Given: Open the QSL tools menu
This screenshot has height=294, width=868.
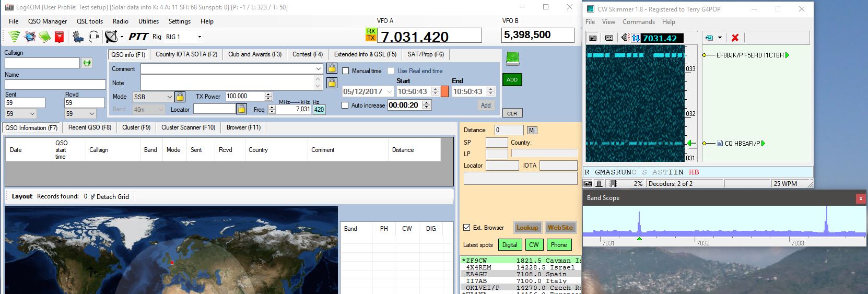Looking at the screenshot, I should 90,21.
